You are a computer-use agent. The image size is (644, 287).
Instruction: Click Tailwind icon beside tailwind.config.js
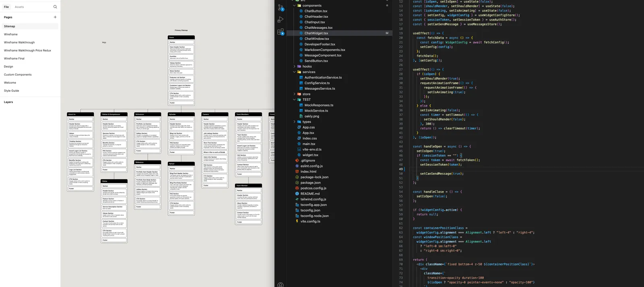tap(297, 199)
